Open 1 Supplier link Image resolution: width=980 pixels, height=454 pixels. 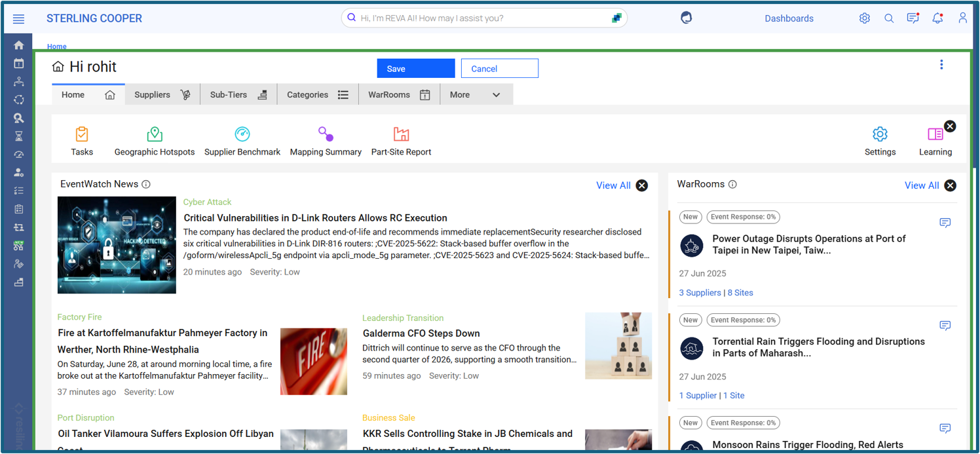point(698,396)
